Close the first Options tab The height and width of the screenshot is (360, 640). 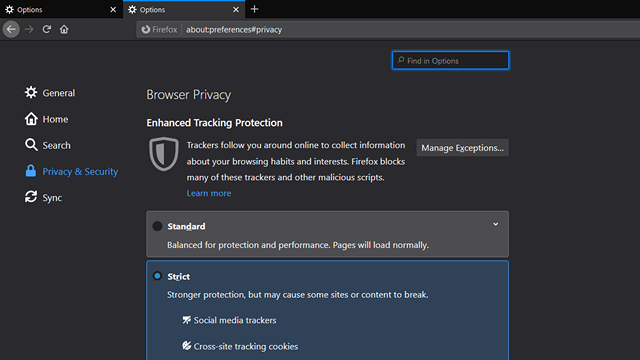pos(113,9)
